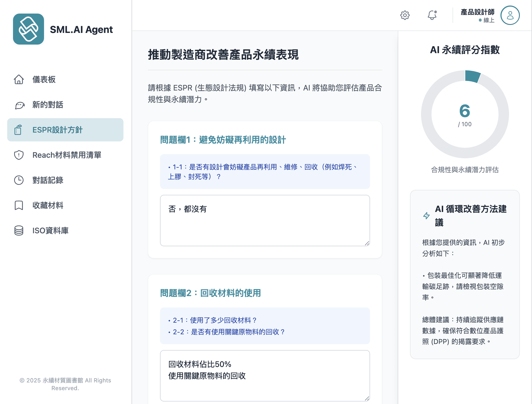Open the 儀表板 menu item
The image size is (532, 404).
pyautogui.click(x=44, y=79)
